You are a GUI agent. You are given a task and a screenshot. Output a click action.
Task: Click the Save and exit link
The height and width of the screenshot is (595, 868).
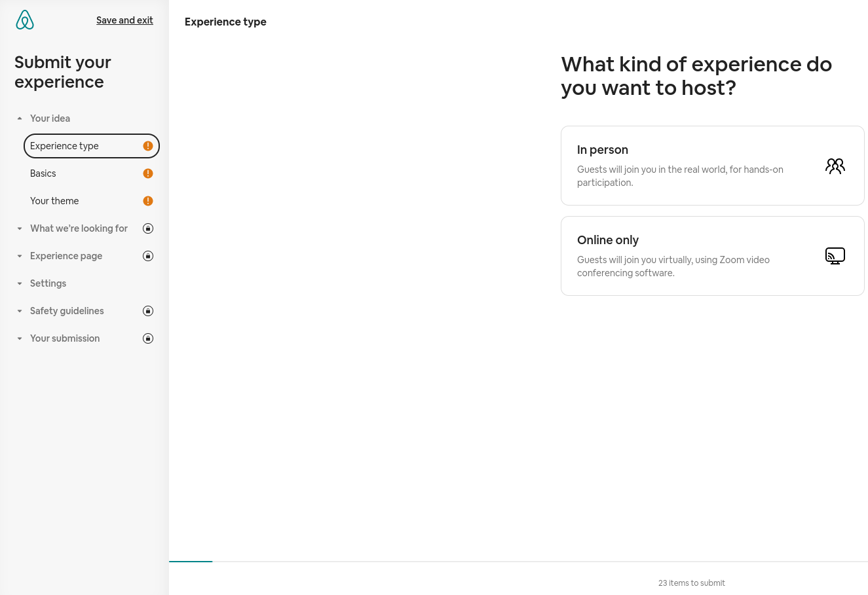pos(124,20)
